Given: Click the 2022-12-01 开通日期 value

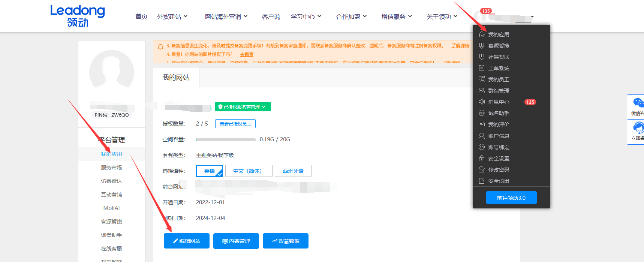Looking at the screenshot, I should coord(211,202).
